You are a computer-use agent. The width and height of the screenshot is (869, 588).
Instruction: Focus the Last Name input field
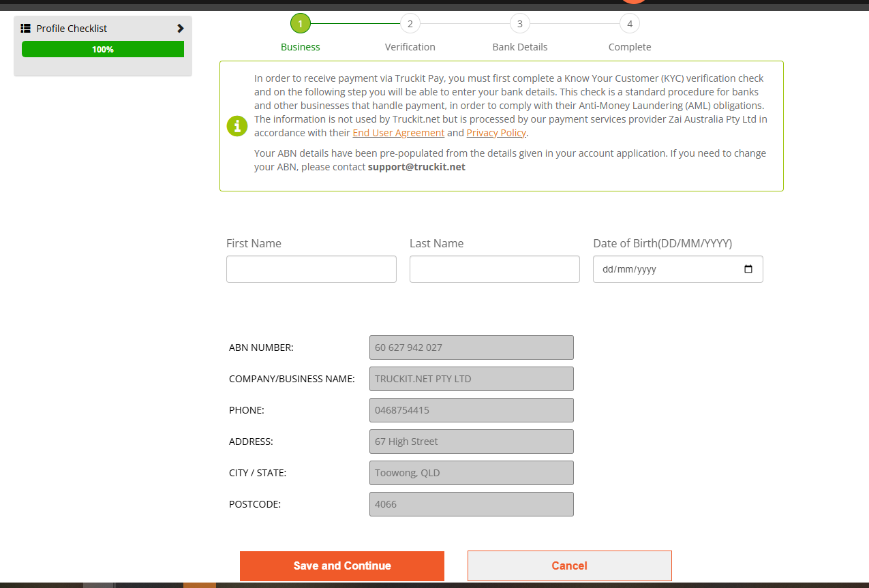coord(495,269)
